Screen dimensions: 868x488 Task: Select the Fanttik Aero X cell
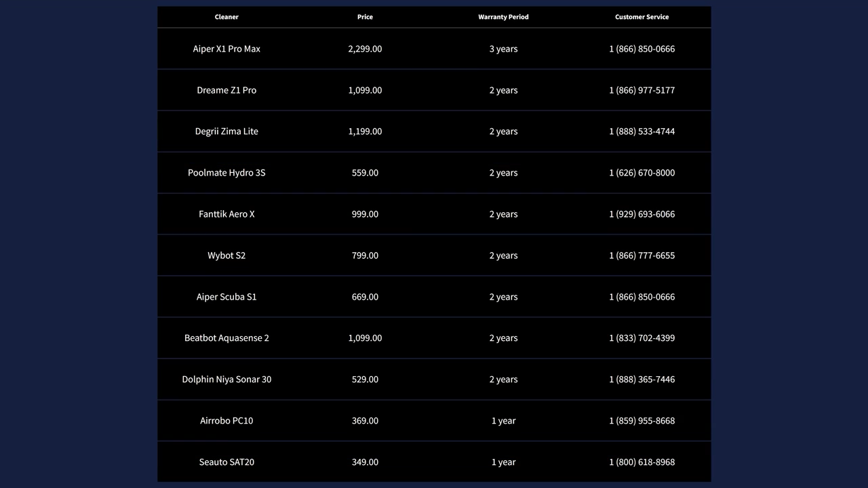coord(226,214)
